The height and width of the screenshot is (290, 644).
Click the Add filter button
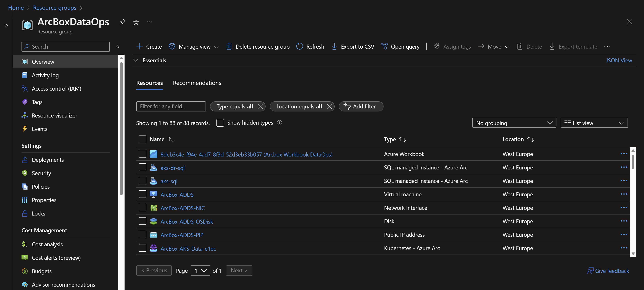tap(361, 106)
